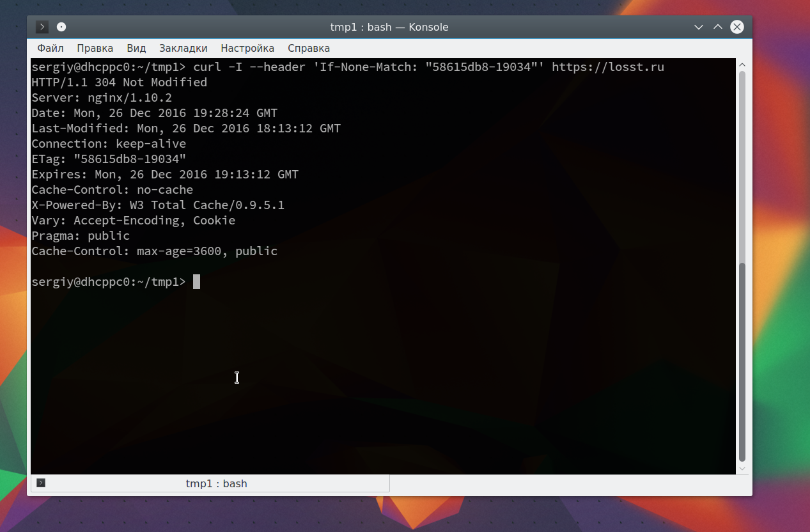The width and height of the screenshot is (810, 532).
Task: Open the Справка menu
Action: [309, 48]
